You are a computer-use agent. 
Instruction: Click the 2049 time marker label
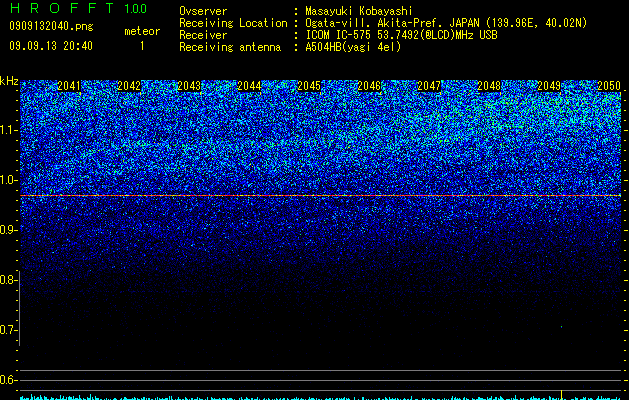(549, 86)
